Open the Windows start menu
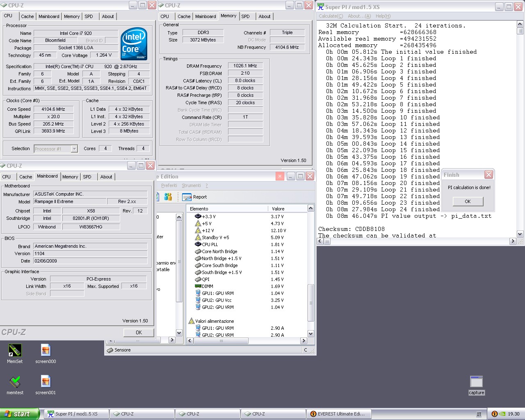The height and width of the screenshot is (420, 525). (20, 414)
